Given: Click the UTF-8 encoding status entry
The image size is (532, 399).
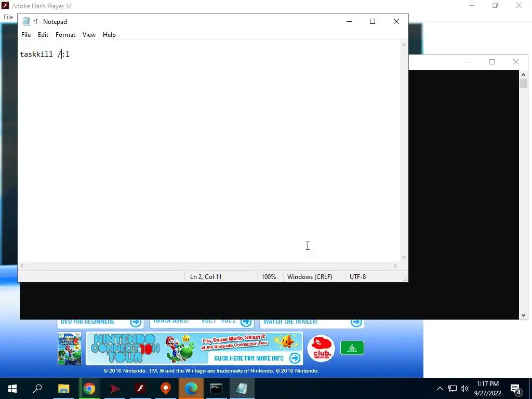Looking at the screenshot, I should (x=357, y=277).
